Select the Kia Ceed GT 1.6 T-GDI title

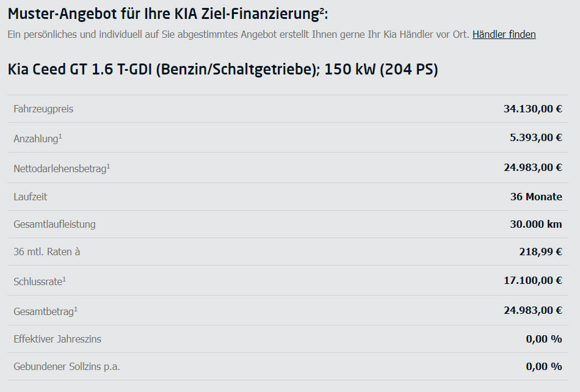click(x=223, y=69)
